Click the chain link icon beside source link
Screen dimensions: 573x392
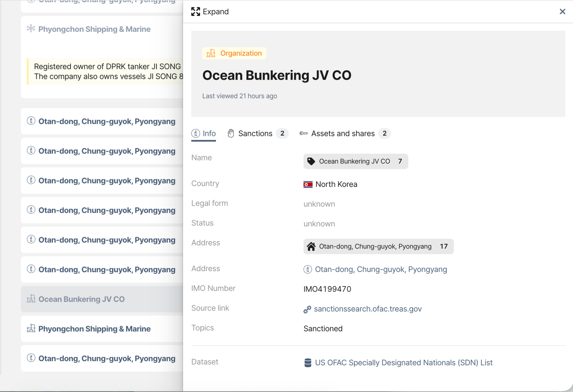coord(307,309)
